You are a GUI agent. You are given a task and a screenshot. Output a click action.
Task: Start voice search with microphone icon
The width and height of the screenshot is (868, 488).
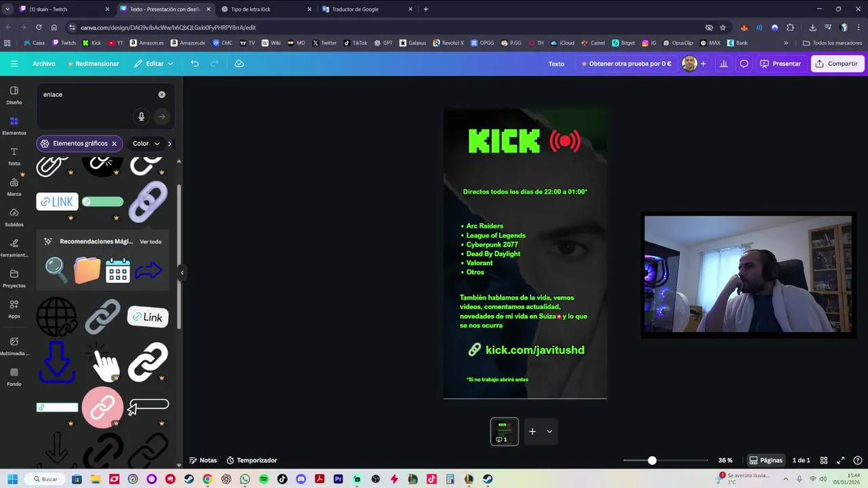point(141,117)
